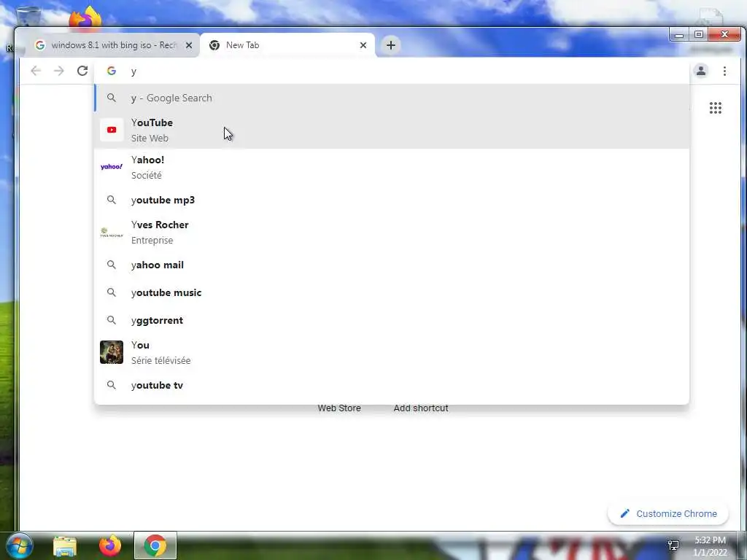747x560 pixels.
Task: Select the YouTube Site Web suggestion
Action: [x=392, y=130]
